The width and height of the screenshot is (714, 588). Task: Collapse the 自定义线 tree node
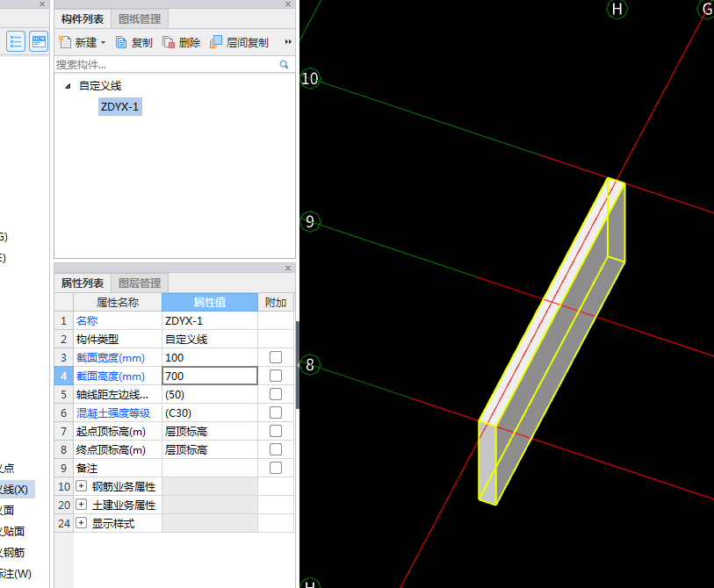68,86
